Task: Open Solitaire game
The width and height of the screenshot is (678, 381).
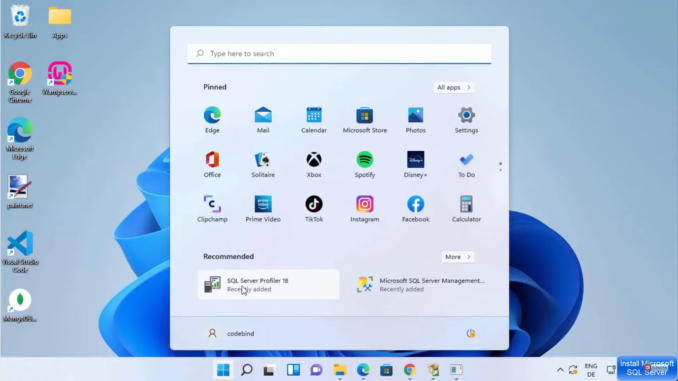Action: coord(263,164)
